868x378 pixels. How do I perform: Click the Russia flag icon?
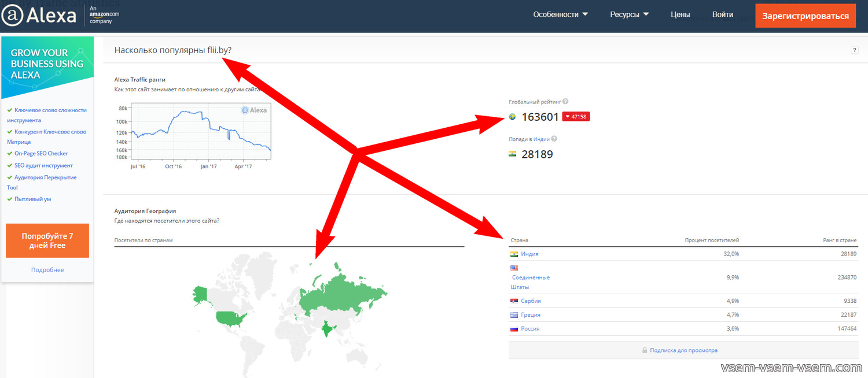tap(514, 329)
